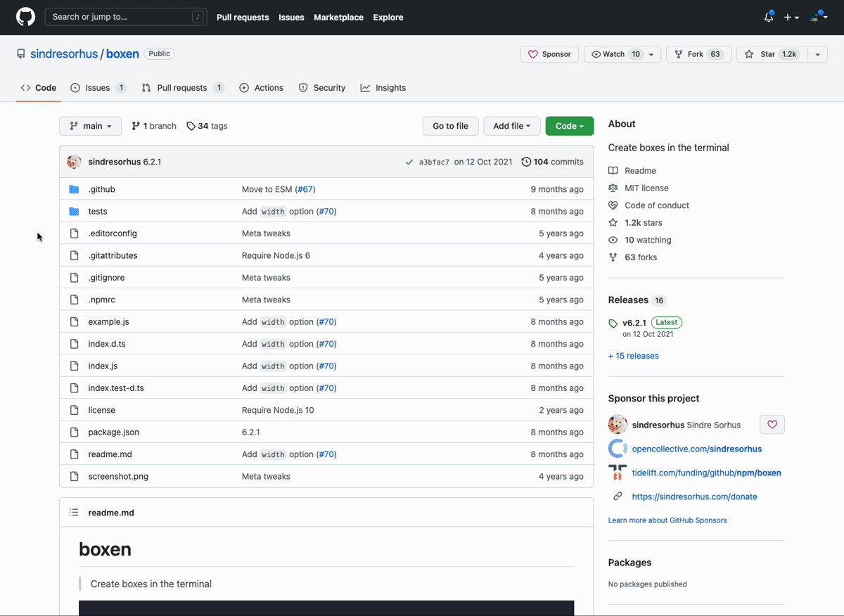Switch to the Insights tab
Screen dimensions: 844x616
(383, 88)
